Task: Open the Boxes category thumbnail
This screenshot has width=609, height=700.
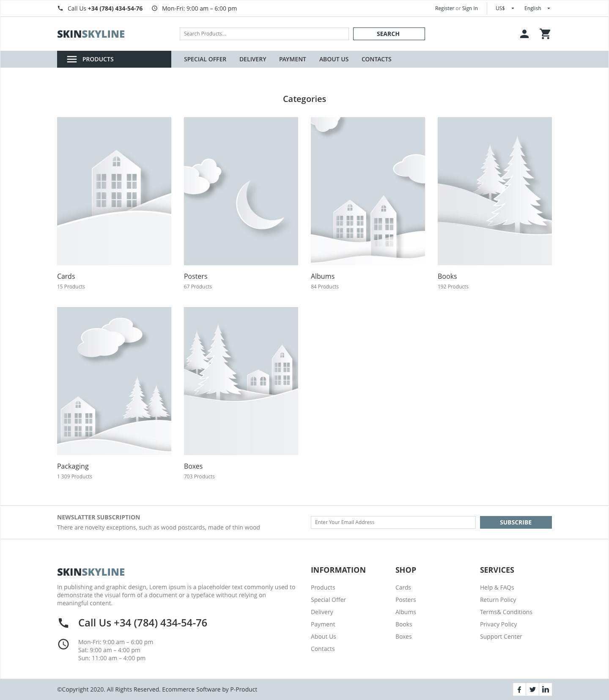Action: pos(241,381)
